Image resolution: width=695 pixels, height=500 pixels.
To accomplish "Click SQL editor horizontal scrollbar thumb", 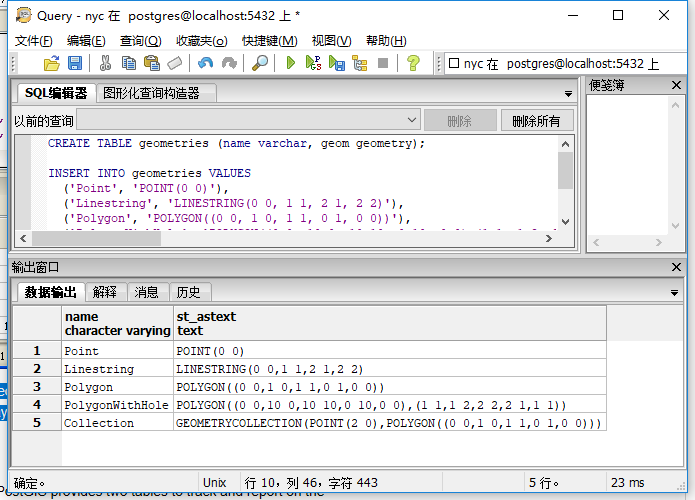I will 96,238.
